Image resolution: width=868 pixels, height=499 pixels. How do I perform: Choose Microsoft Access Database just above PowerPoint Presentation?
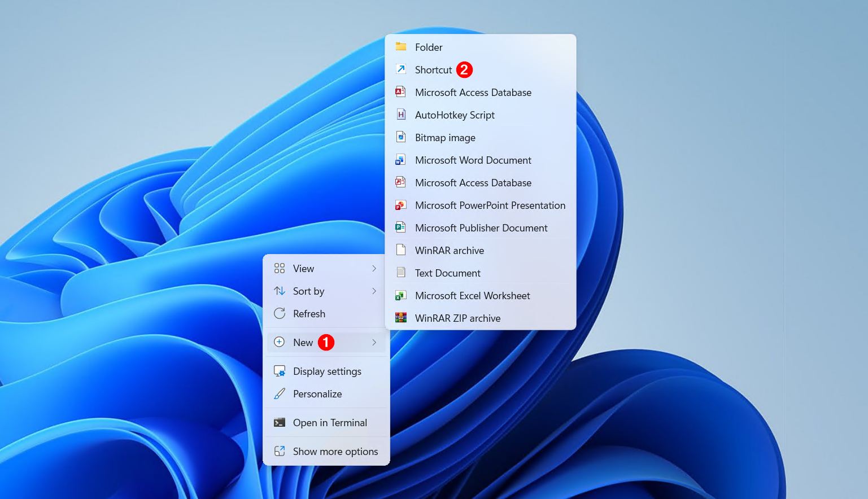coord(481,182)
